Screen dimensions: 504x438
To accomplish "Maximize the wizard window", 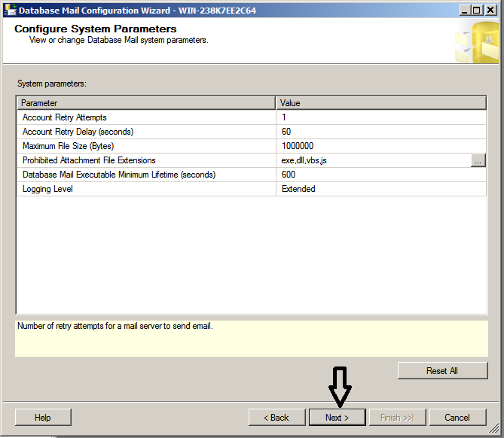I will [x=477, y=11].
